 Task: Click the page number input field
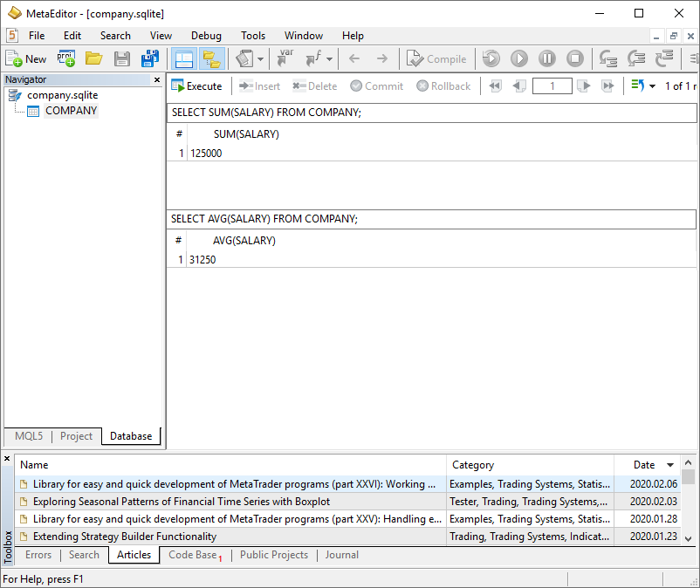[552, 86]
